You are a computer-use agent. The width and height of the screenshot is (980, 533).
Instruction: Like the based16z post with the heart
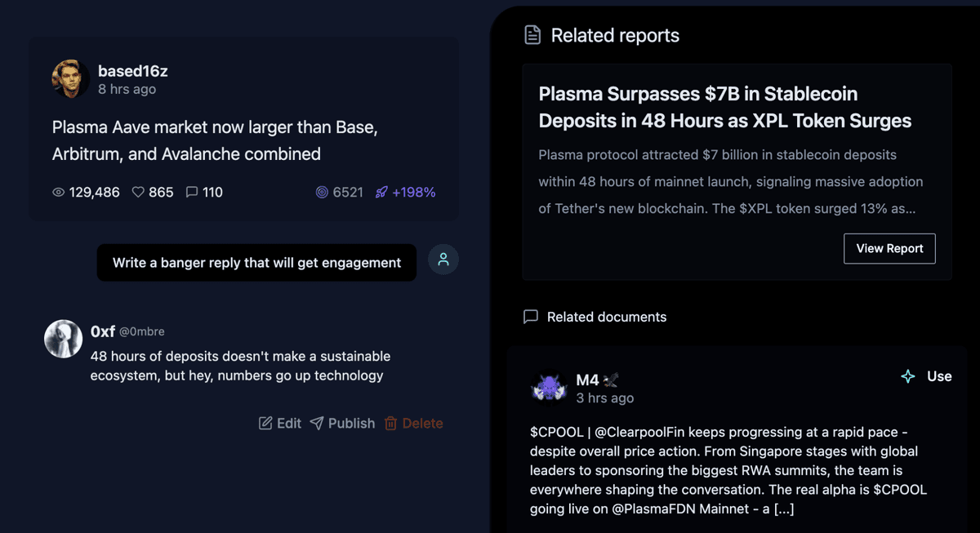[138, 192]
